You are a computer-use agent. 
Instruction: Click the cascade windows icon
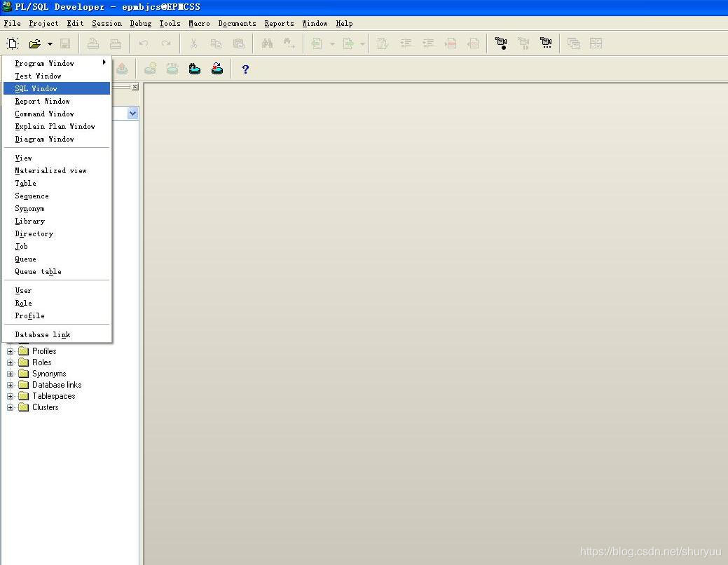(x=574, y=43)
